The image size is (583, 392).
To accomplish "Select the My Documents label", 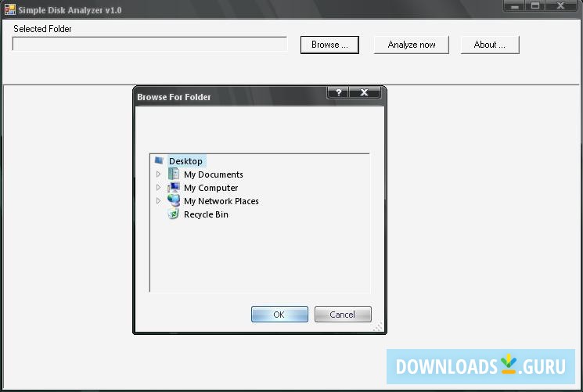I will (x=214, y=174).
